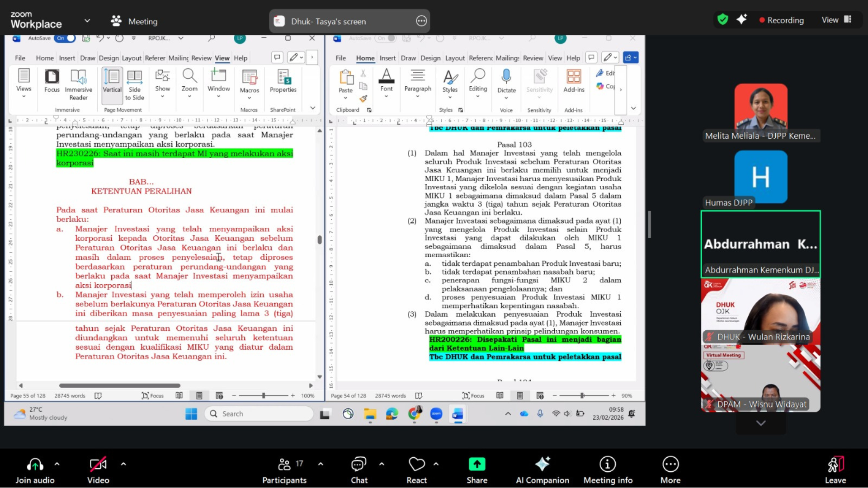
Task: Open the Immersive Reader tool
Action: pyautogui.click(x=78, y=84)
